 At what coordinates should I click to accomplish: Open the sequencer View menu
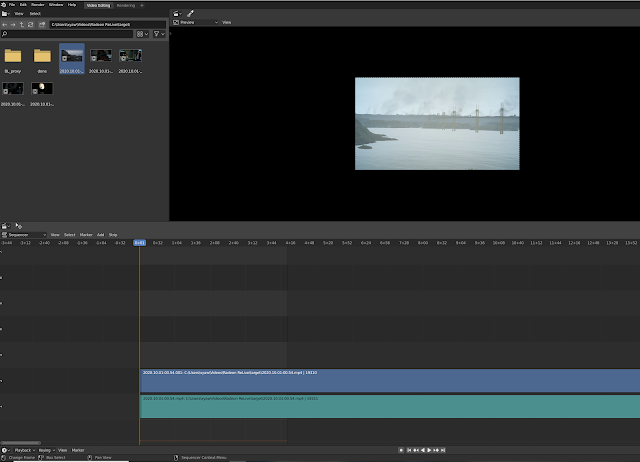click(55, 235)
